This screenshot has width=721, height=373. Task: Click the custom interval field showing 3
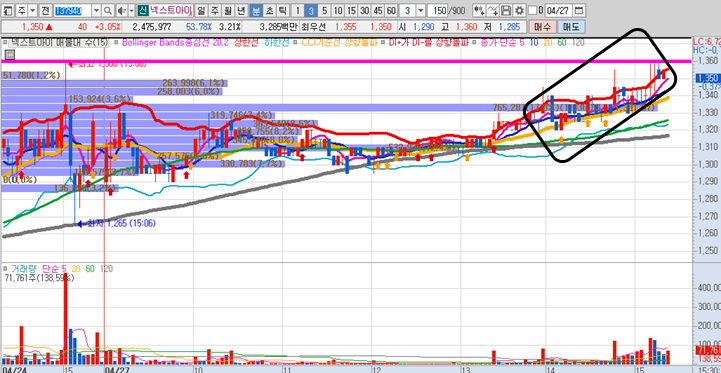tap(407, 10)
